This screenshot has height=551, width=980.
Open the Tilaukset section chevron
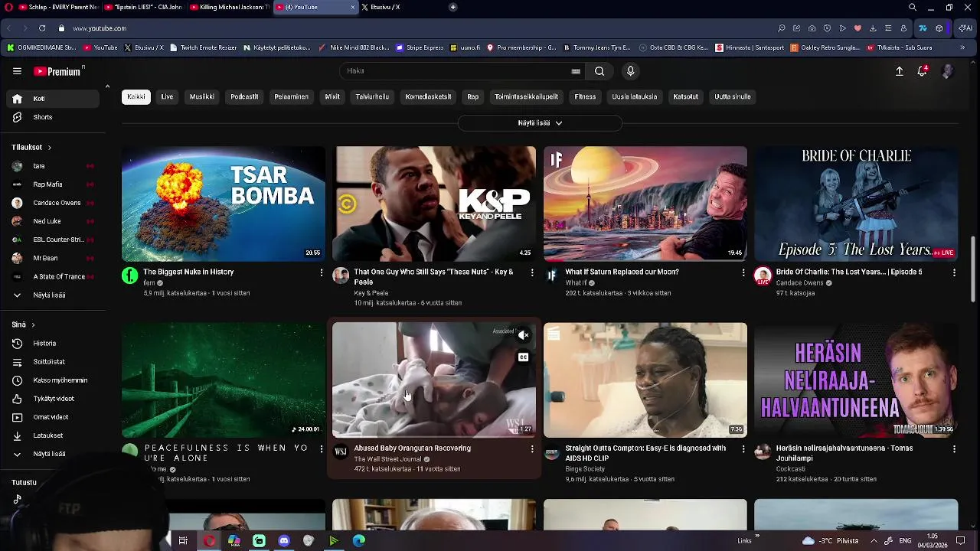point(50,148)
